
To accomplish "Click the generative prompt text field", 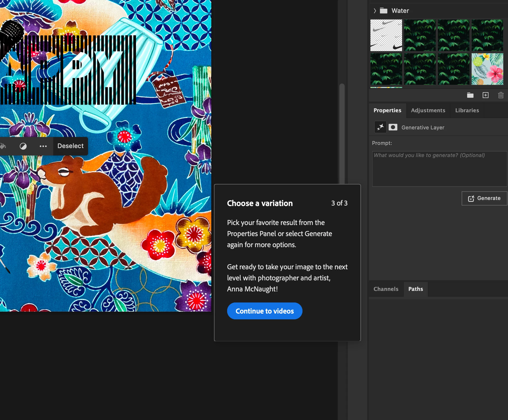I will coord(439,169).
